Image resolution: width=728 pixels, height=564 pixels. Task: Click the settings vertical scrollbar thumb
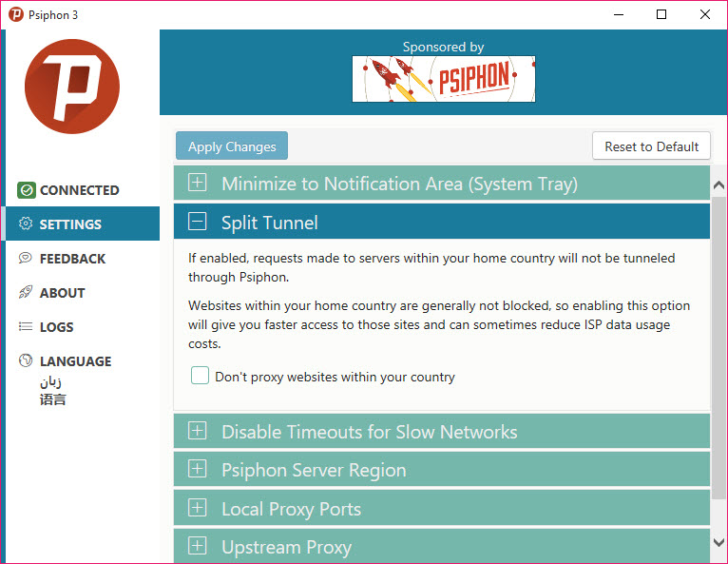[x=718, y=347]
